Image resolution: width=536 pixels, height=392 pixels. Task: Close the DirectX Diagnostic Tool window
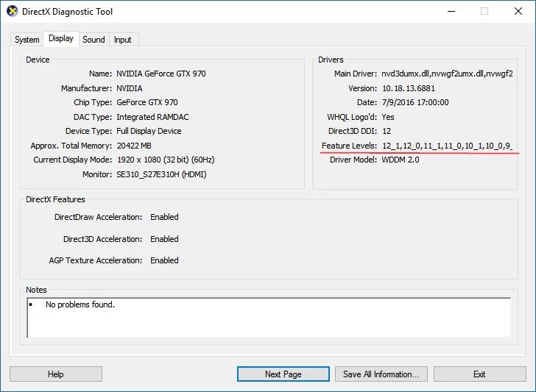click(518, 11)
